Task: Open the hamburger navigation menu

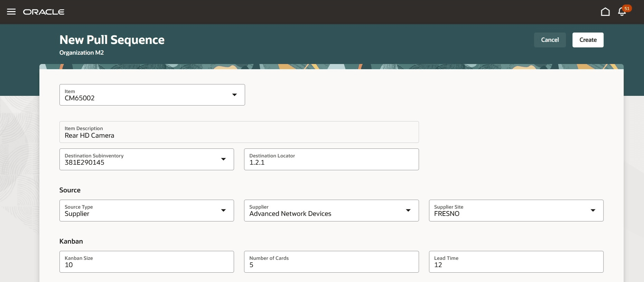Action: pyautogui.click(x=11, y=12)
